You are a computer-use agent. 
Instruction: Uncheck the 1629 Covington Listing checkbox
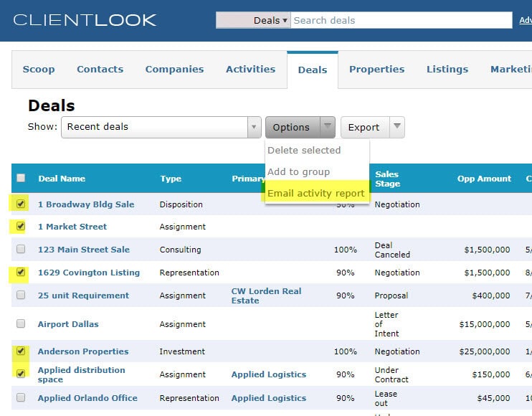click(21, 272)
